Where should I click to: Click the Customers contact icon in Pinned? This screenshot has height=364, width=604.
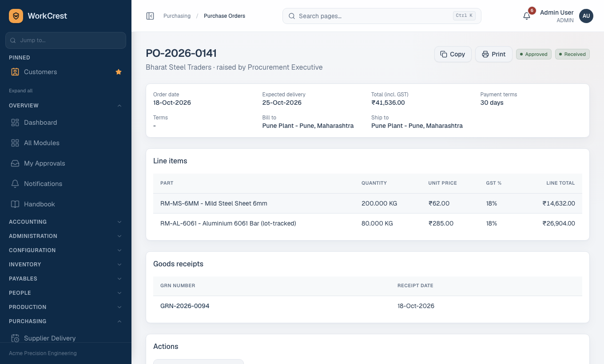(x=15, y=72)
